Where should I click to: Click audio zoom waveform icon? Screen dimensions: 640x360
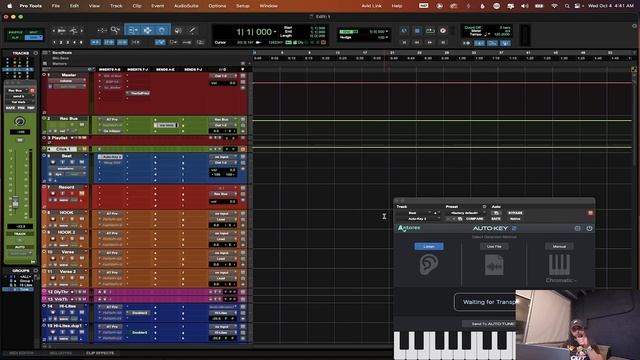[62, 31]
